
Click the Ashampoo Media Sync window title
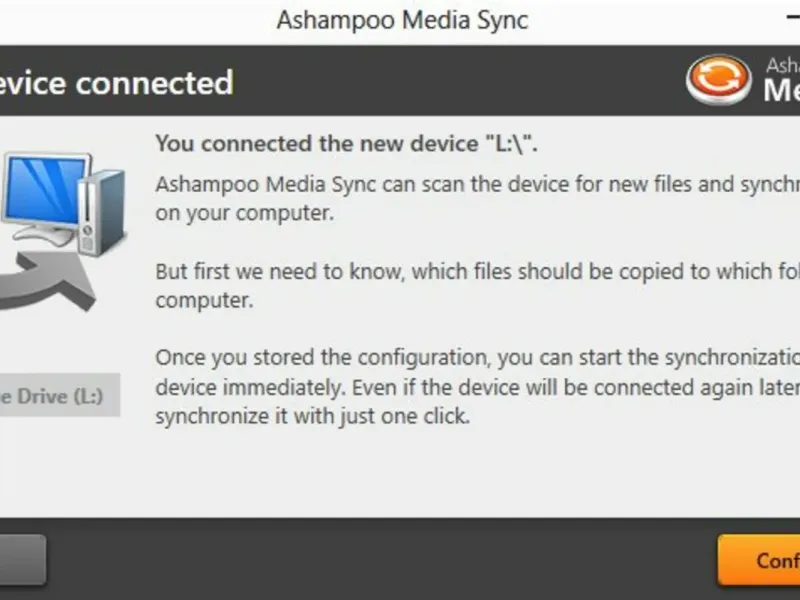[402, 21]
